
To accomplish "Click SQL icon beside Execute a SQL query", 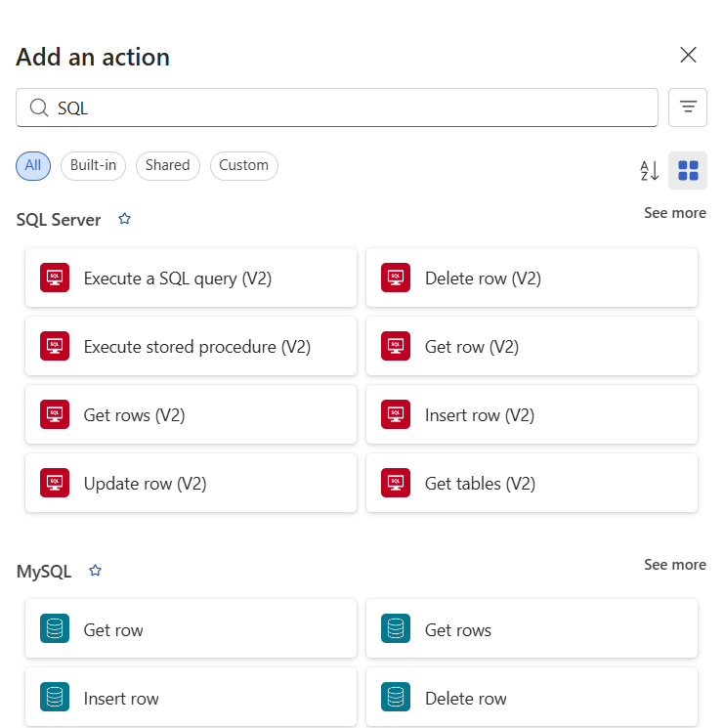I will coord(55,278).
